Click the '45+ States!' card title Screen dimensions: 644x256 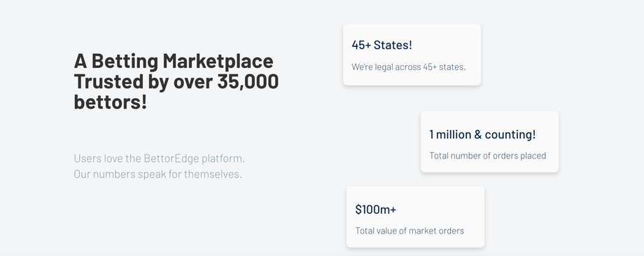point(381,45)
